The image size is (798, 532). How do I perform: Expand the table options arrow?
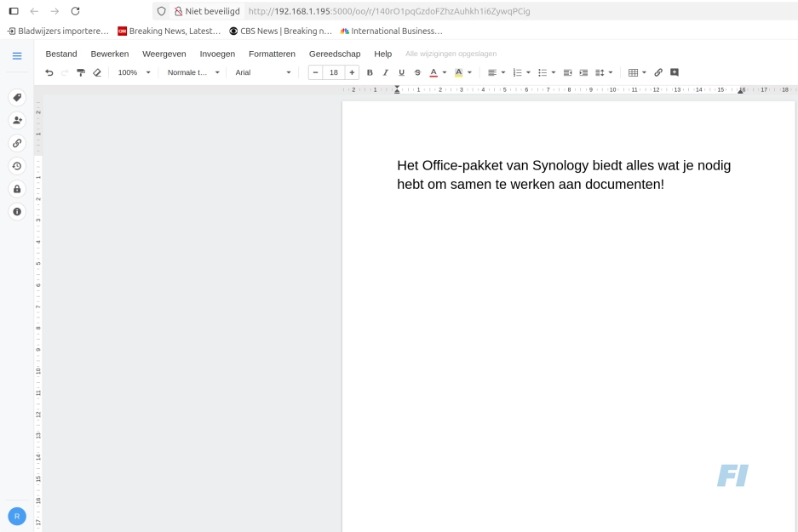point(645,72)
